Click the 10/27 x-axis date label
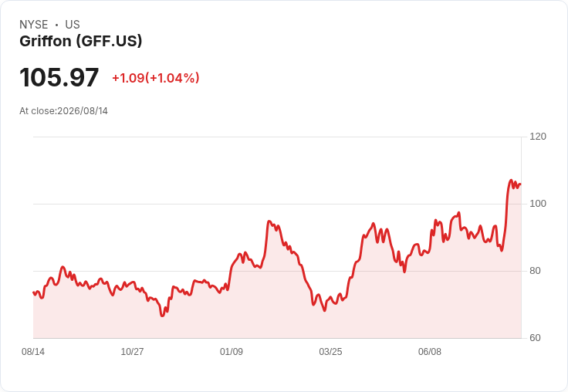Viewport: 568px width, 392px height. click(132, 351)
